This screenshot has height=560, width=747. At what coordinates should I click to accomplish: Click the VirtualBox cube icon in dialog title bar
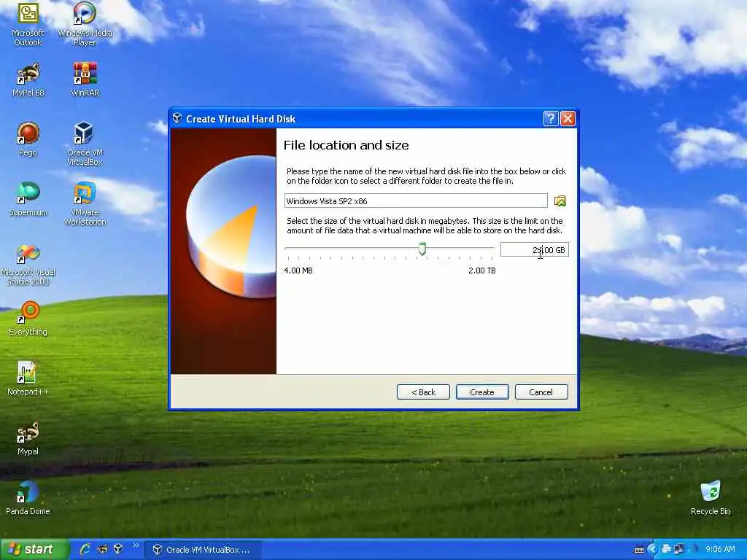point(177,118)
